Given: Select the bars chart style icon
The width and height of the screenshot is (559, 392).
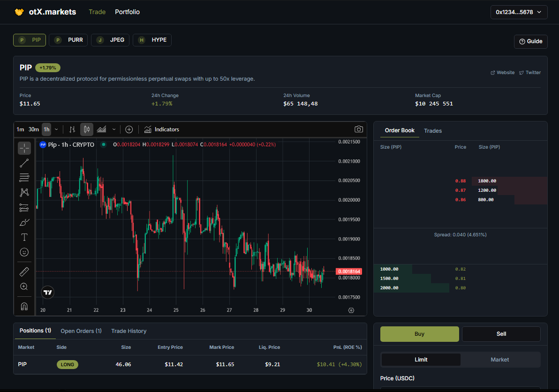Looking at the screenshot, I should click(x=72, y=129).
